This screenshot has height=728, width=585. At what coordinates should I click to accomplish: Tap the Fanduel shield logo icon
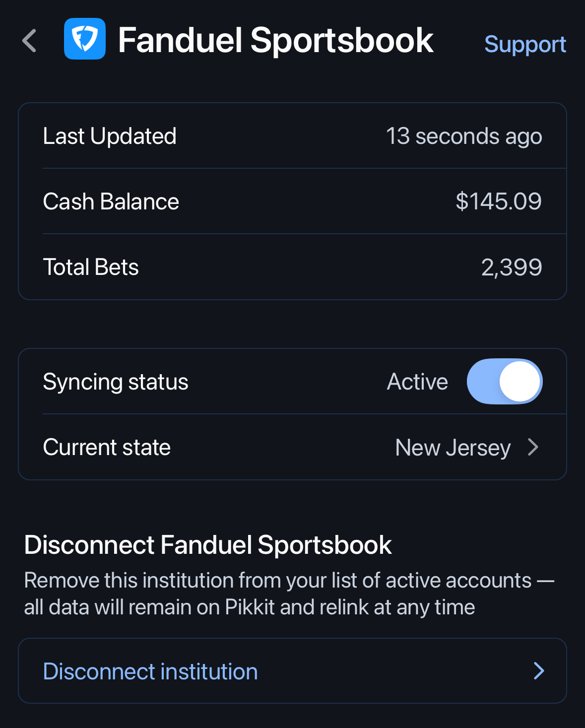(x=85, y=39)
